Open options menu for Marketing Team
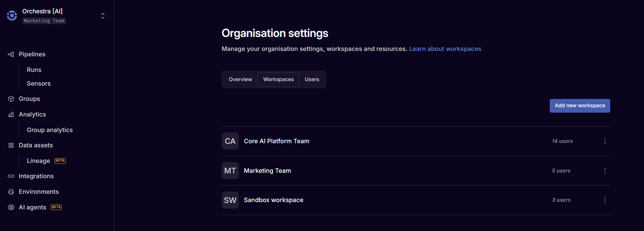This screenshot has width=644, height=231. click(x=605, y=171)
